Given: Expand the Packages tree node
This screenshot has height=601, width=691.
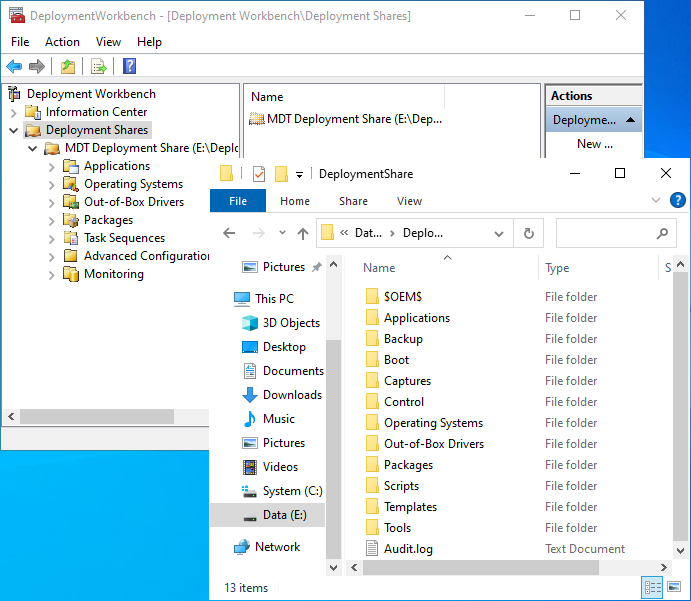Looking at the screenshot, I should click(52, 221).
